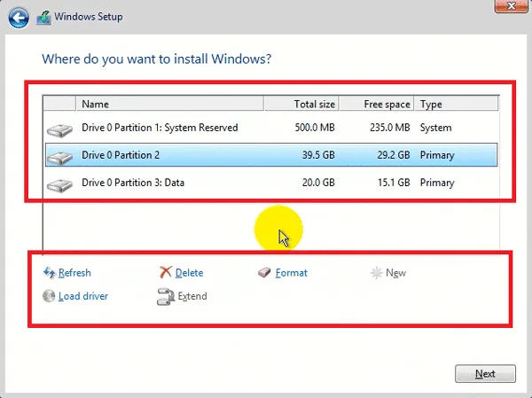Click the New starburst icon
Screen dimensions: 532x398
click(376, 273)
